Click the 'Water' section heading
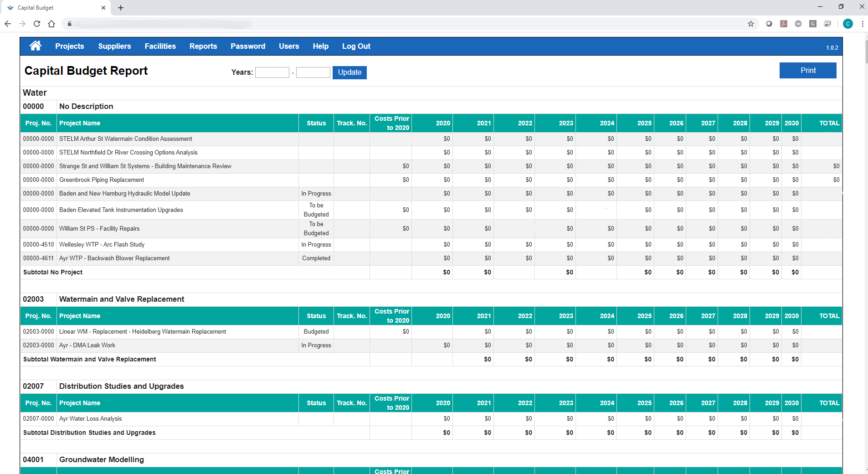The image size is (868, 474). click(35, 93)
